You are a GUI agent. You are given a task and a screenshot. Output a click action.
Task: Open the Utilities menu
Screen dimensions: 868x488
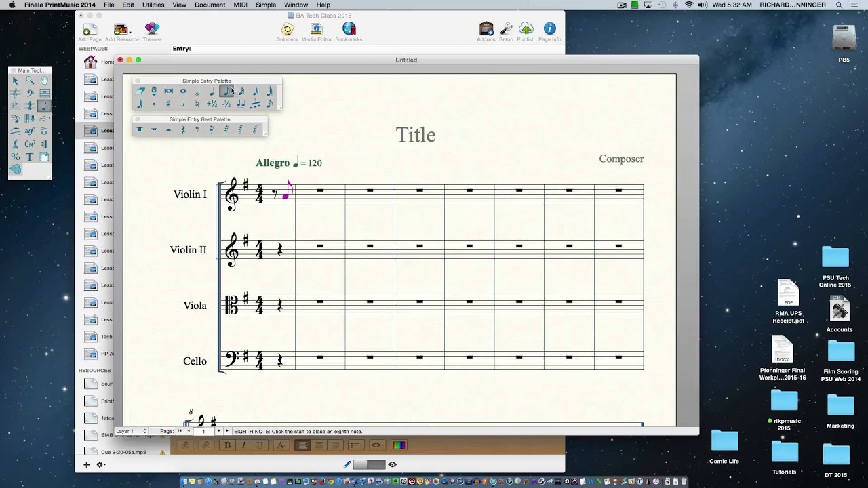click(153, 5)
